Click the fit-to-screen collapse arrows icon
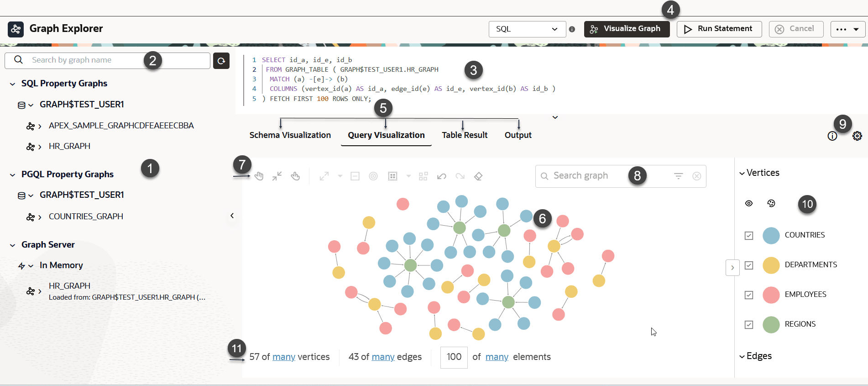The image size is (868, 386). pos(277,176)
